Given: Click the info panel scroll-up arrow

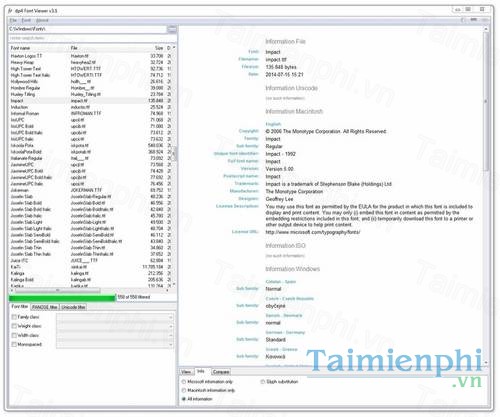Looking at the screenshot, I should [486, 29].
